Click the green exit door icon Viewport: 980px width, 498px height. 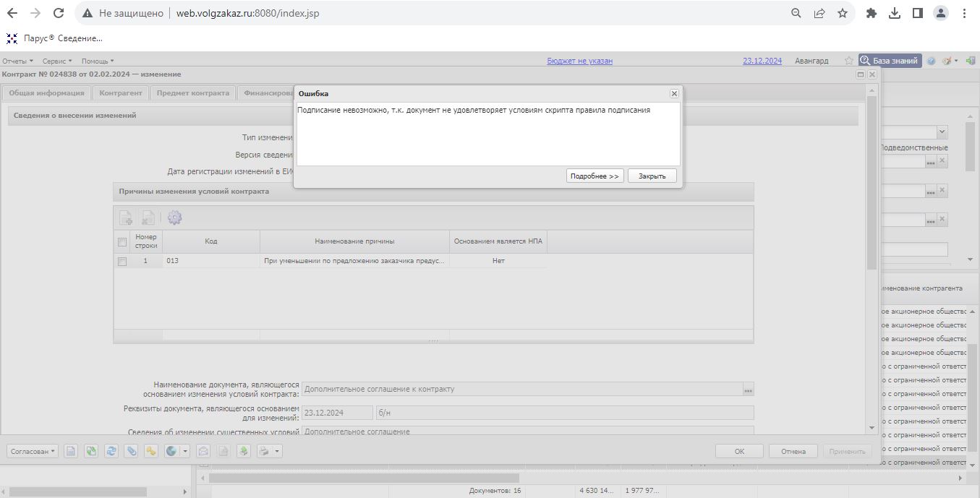(970, 61)
